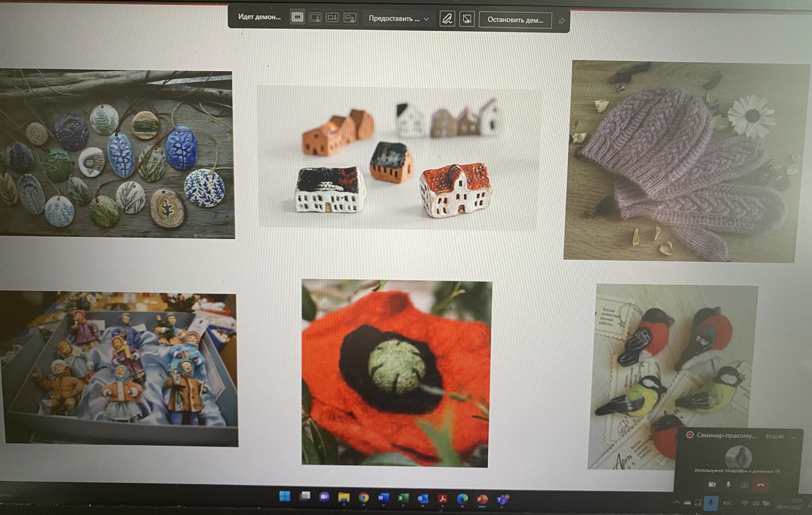Hang up the Teams call
Viewport: 812px width, 515px height.
pos(760,485)
